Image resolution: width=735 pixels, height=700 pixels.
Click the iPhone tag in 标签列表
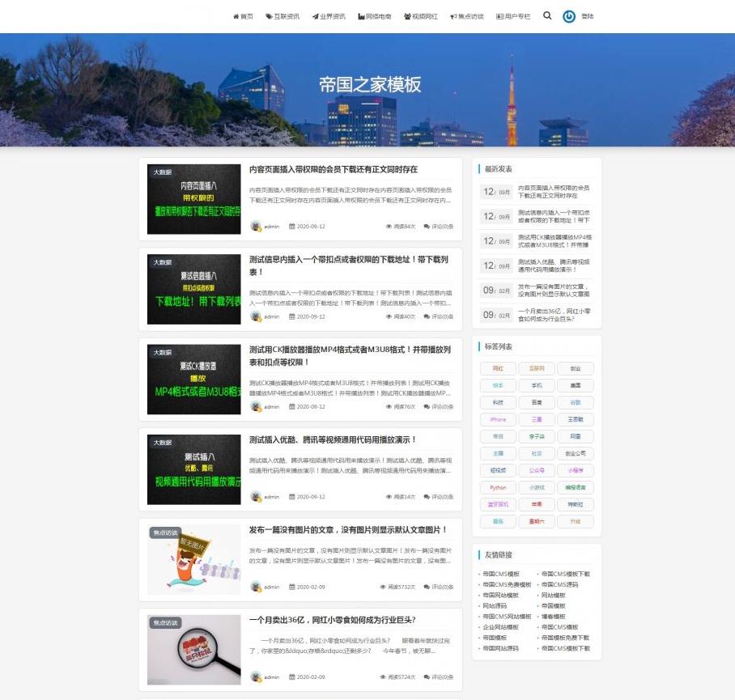pyautogui.click(x=498, y=419)
